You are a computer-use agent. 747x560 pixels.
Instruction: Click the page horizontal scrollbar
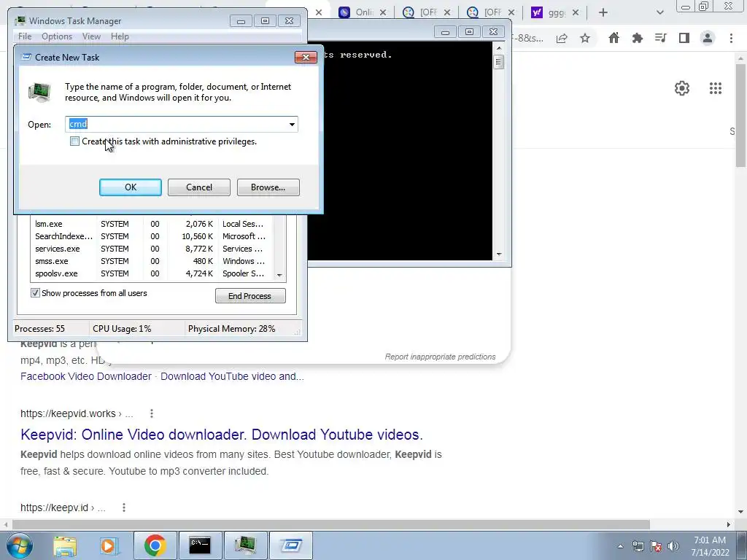331,524
